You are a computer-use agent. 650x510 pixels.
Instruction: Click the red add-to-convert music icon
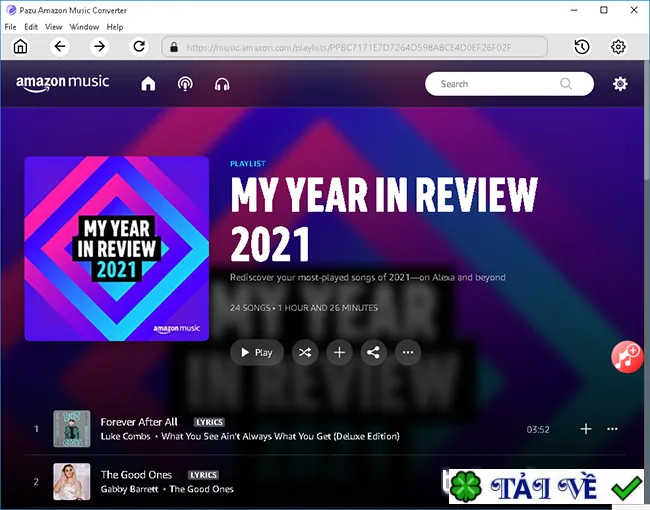click(627, 357)
